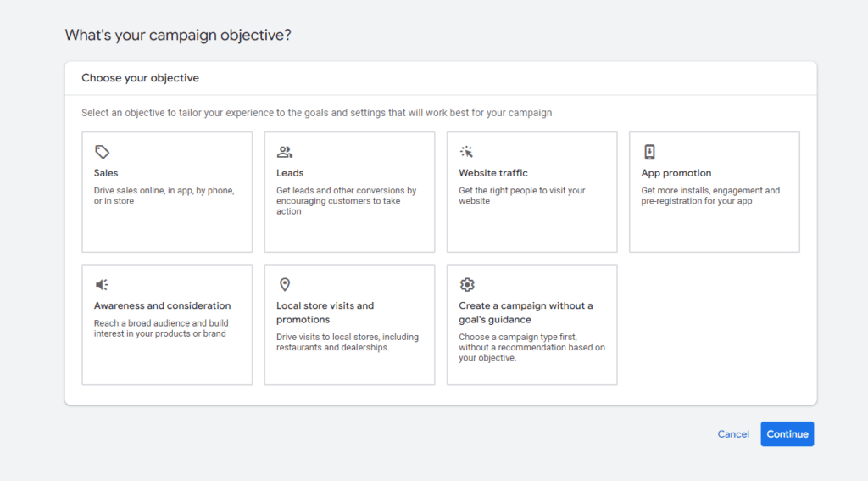
Task: Select the Sales objective card
Action: click(x=167, y=192)
